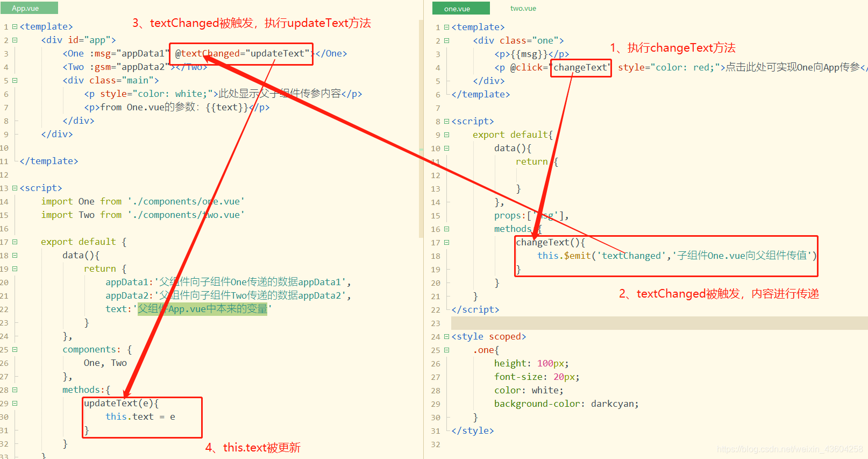
Task: Fold export default{ at one.vue line 9
Action: 446,135
